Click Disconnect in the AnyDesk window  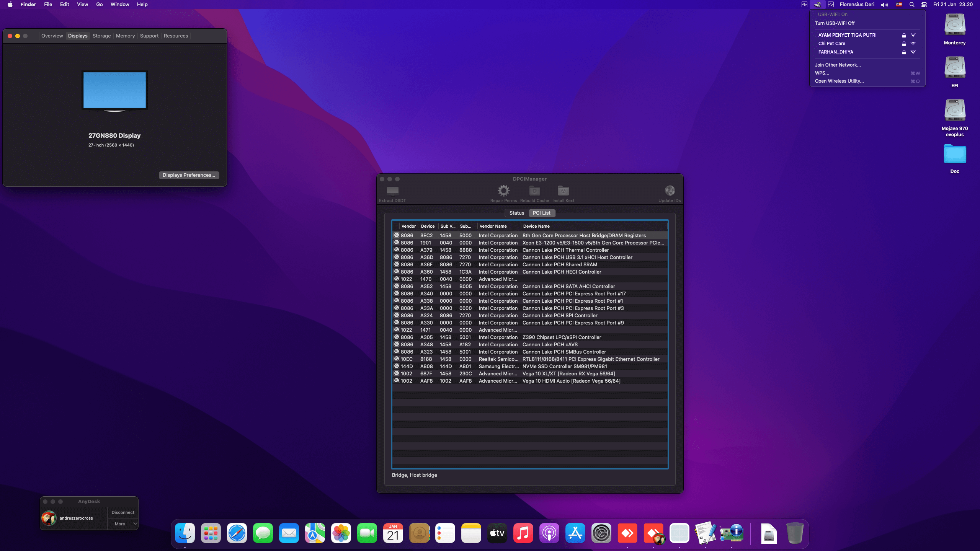click(122, 512)
